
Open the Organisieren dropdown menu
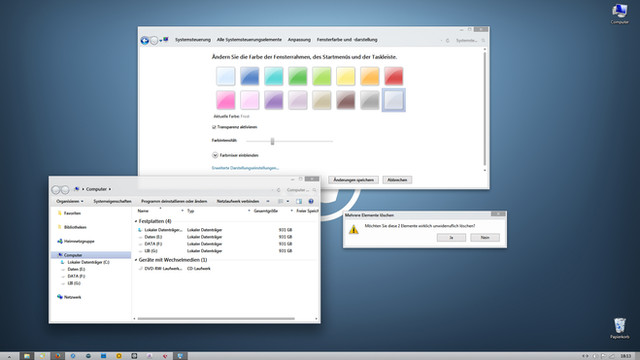pos(70,201)
